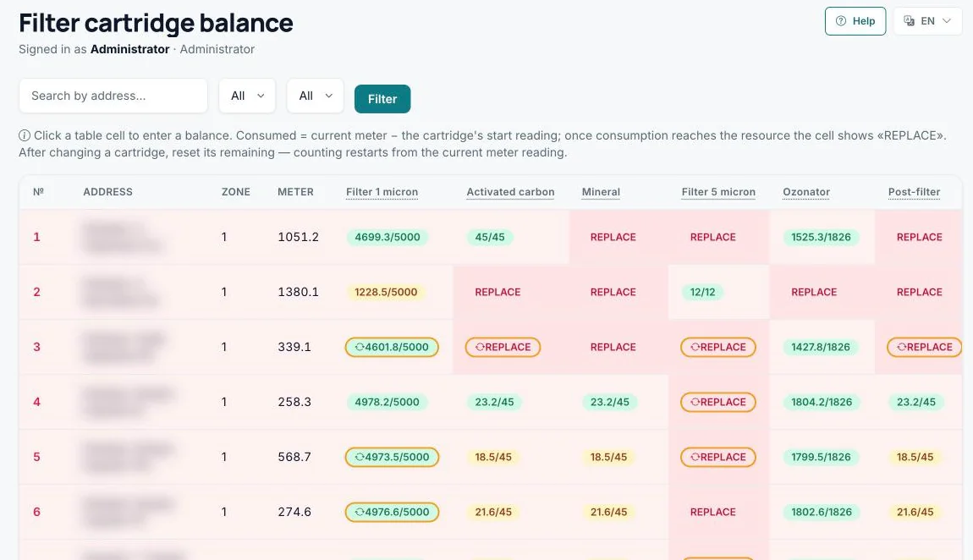Click row 2 Ozonator REPLACE cell
The width and height of the screenshot is (973, 560).
[x=814, y=292]
